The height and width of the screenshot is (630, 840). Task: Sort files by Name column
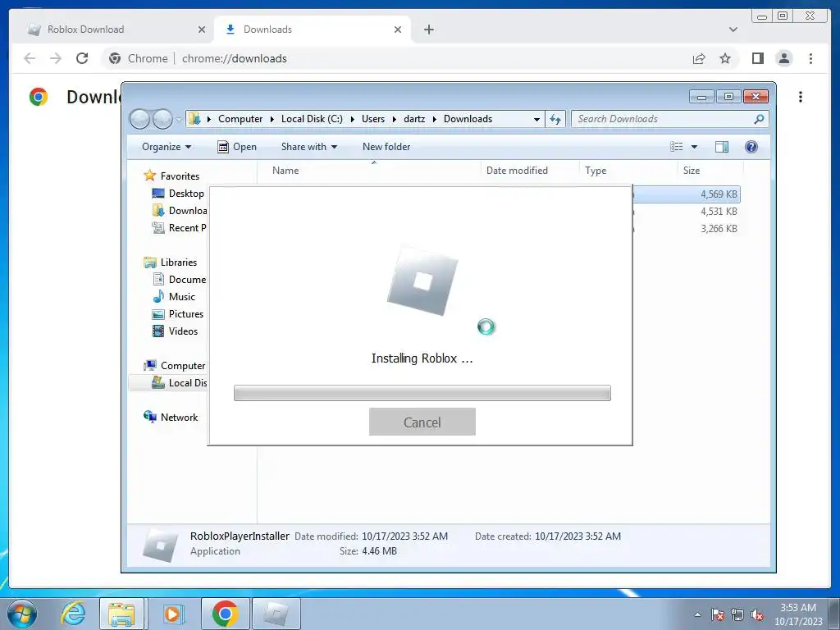click(369, 171)
